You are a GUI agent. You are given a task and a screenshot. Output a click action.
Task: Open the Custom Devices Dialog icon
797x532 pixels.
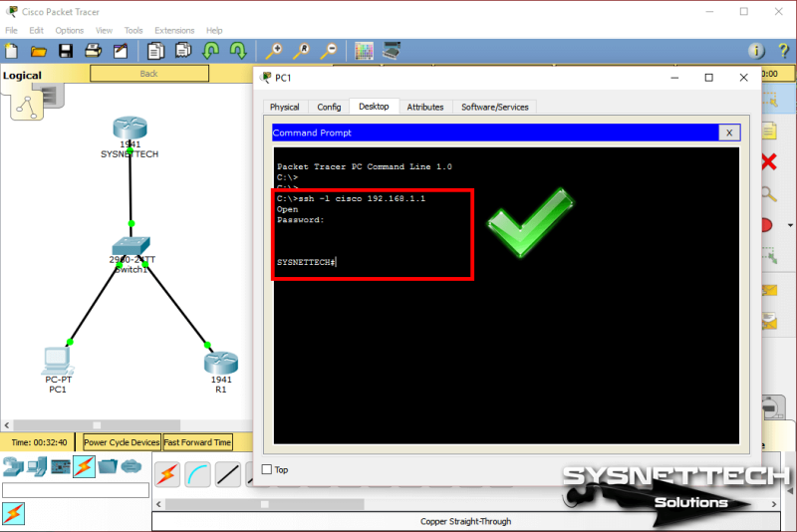click(392, 50)
